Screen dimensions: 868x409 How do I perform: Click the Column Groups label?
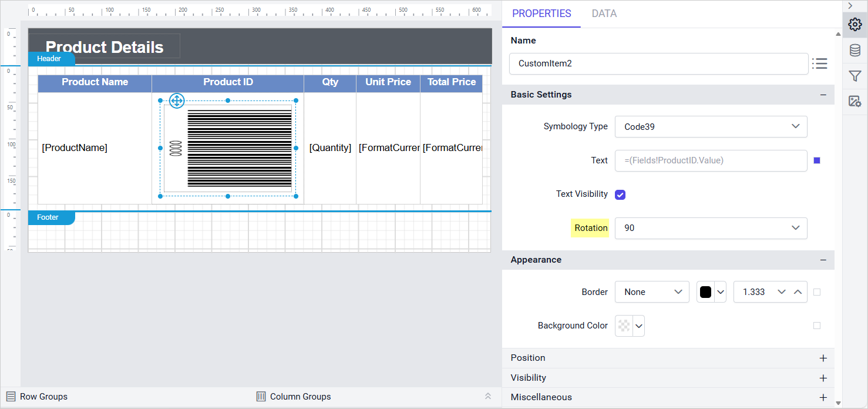[301, 397]
